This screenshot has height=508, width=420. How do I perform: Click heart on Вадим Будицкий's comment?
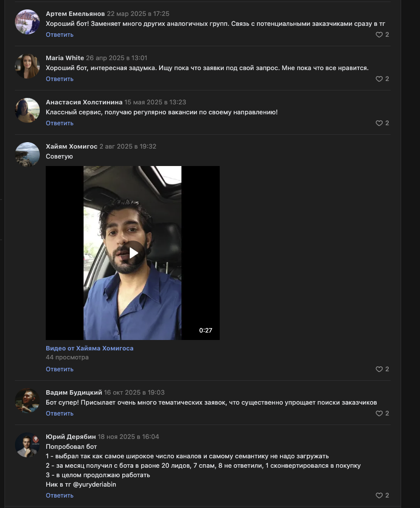coord(379,414)
